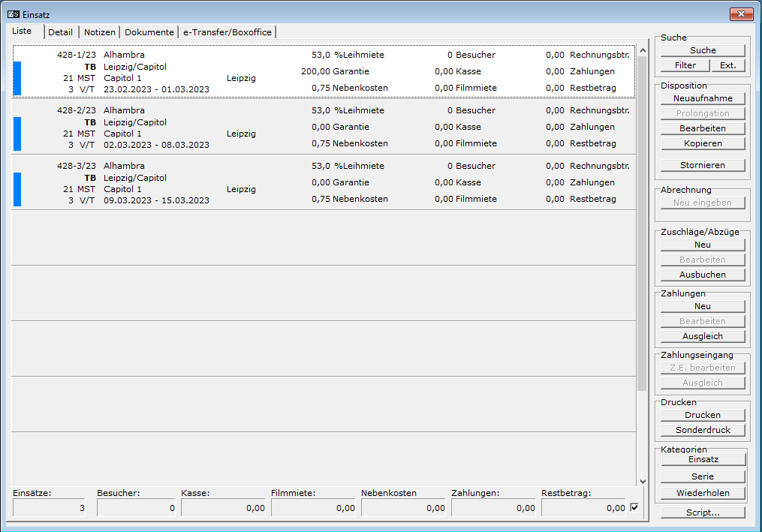Viewport: 762px width, 532px height.
Task: Click the Stornieren button
Action: pos(703,165)
